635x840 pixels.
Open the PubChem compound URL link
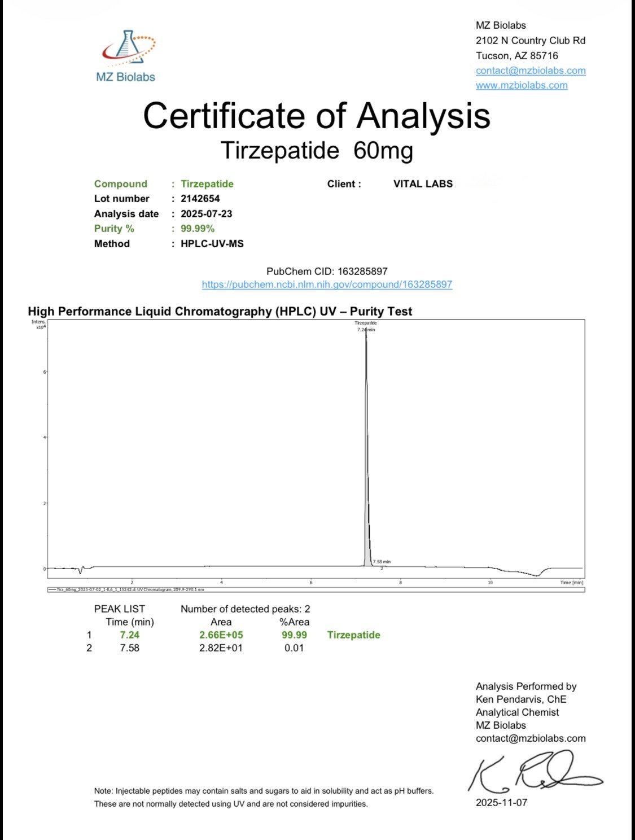(327, 285)
